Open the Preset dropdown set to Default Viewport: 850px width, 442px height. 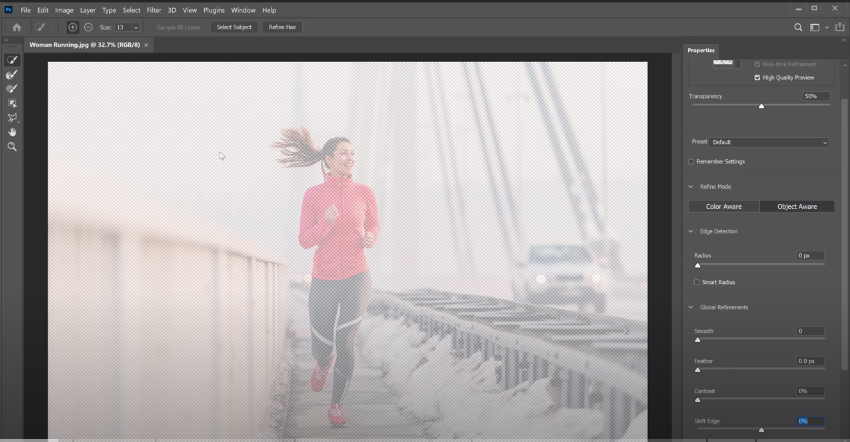768,142
